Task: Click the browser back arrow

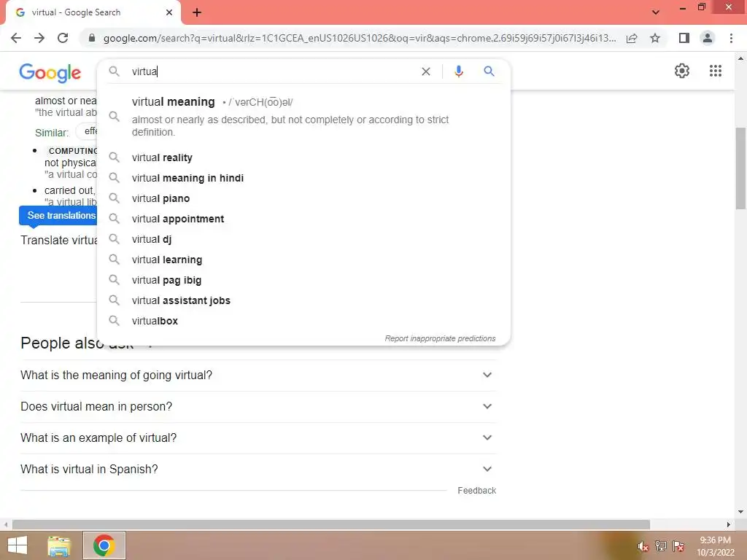Action: pos(16,38)
